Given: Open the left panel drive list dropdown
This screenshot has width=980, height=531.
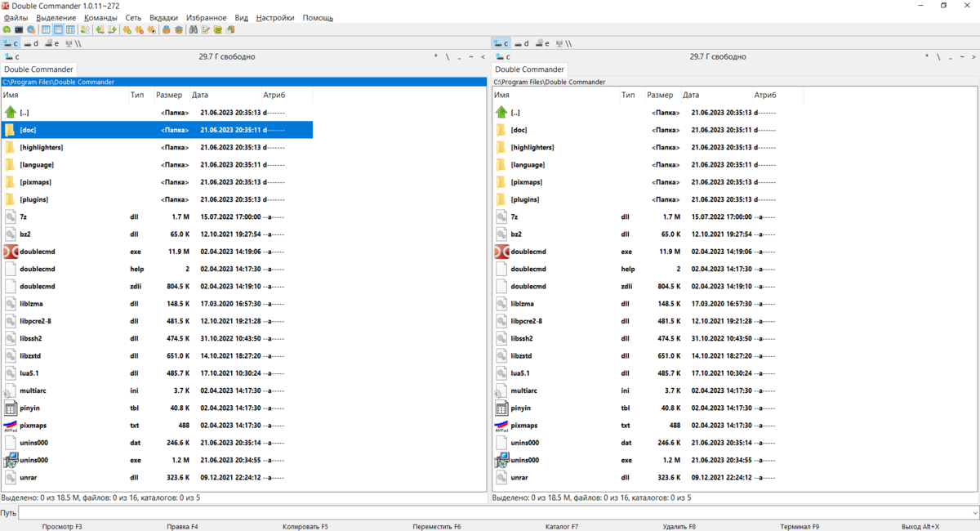Looking at the screenshot, I should (11, 57).
